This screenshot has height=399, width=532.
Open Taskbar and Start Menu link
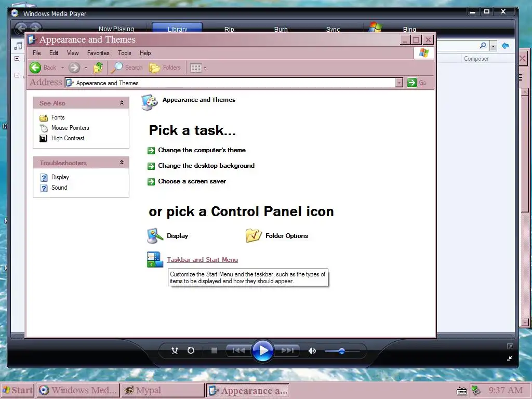tap(202, 260)
